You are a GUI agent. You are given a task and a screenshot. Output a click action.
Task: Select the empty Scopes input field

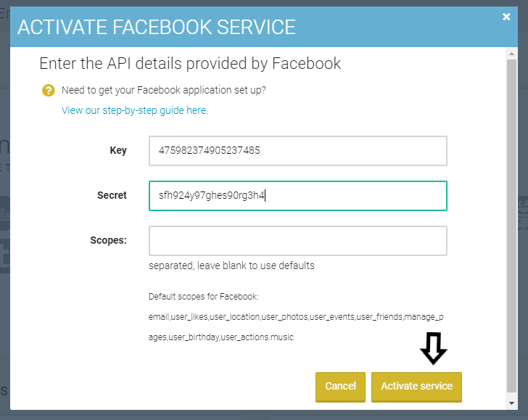[298, 241]
